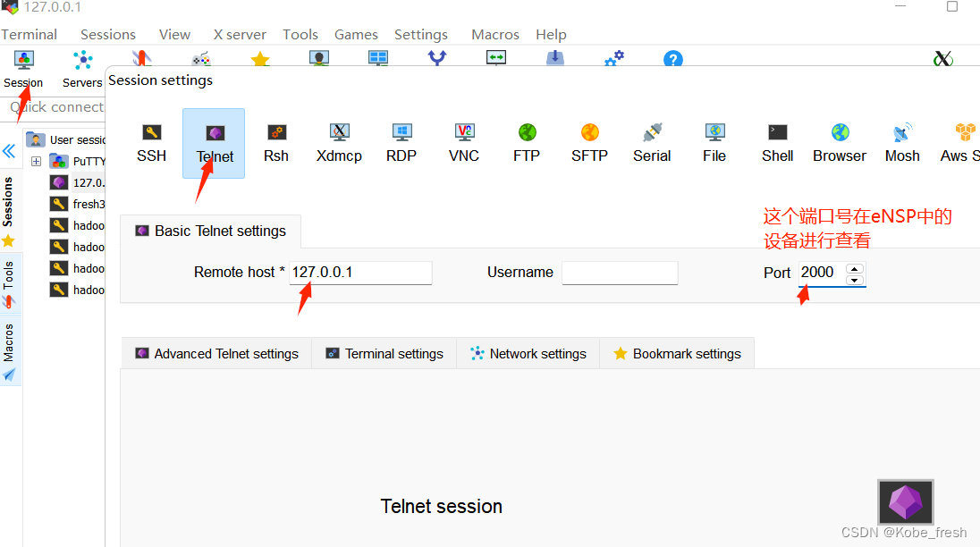Screen dimensions: 980x547
Task: Switch to Bookmark settings tab
Action: pyautogui.click(x=677, y=353)
